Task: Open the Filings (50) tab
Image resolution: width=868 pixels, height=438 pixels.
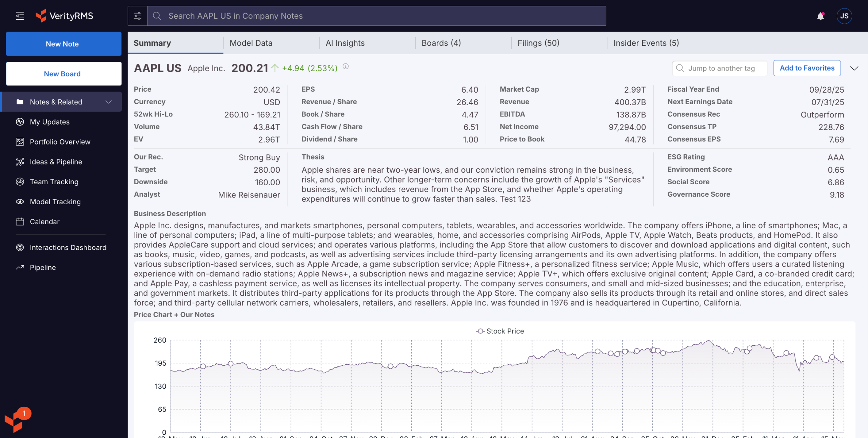Action: pos(538,43)
